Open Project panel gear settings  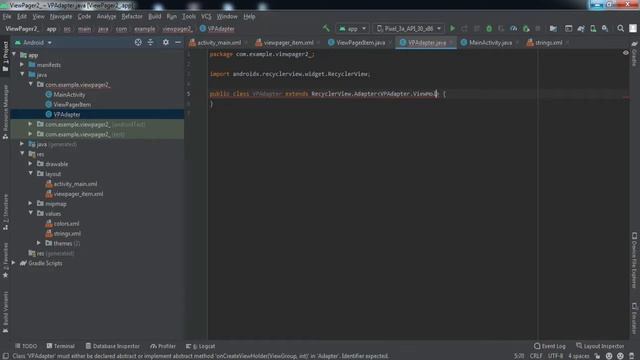click(x=166, y=42)
